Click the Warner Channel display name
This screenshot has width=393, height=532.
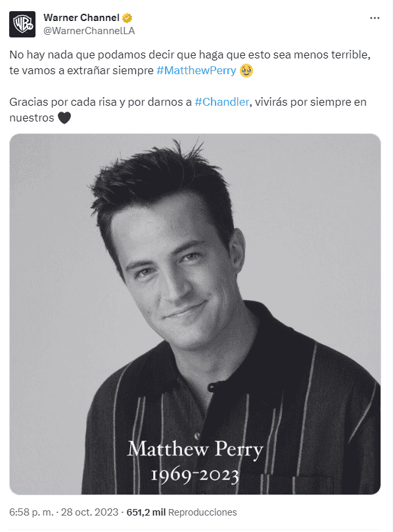81,18
